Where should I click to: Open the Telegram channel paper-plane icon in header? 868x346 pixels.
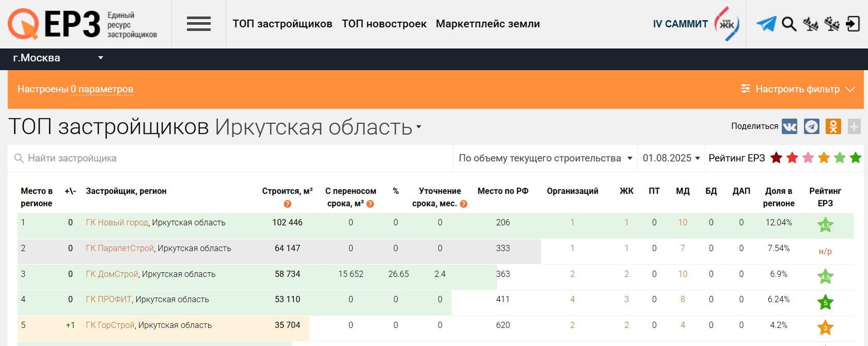(766, 24)
